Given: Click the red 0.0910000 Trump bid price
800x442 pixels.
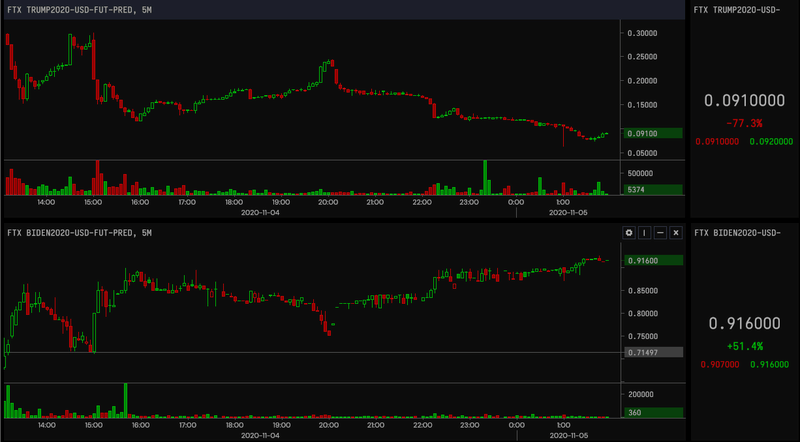Looking at the screenshot, I should [717, 141].
